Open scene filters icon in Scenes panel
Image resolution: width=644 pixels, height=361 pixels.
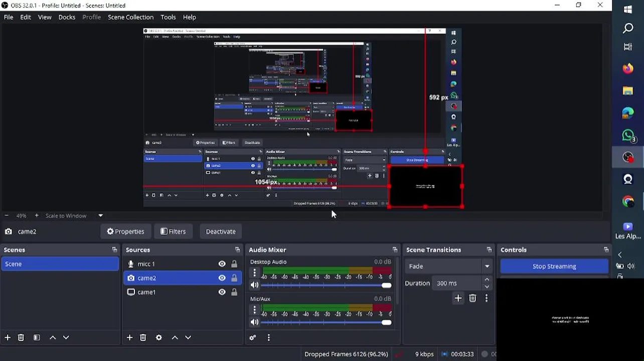(37, 337)
